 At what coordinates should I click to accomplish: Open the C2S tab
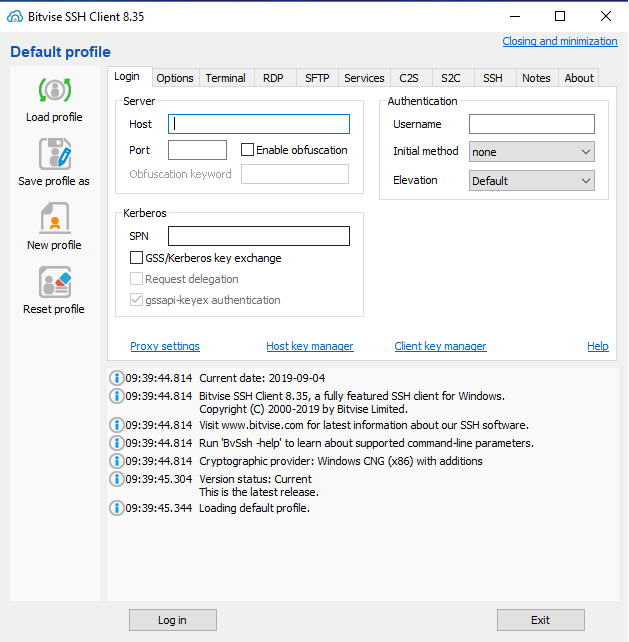[409, 78]
